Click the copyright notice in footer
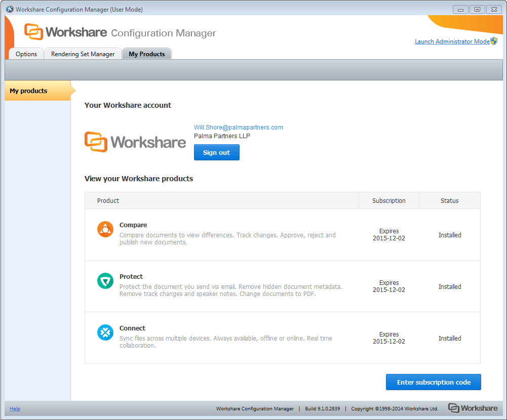Image resolution: width=507 pixels, height=420 pixels. click(395, 409)
